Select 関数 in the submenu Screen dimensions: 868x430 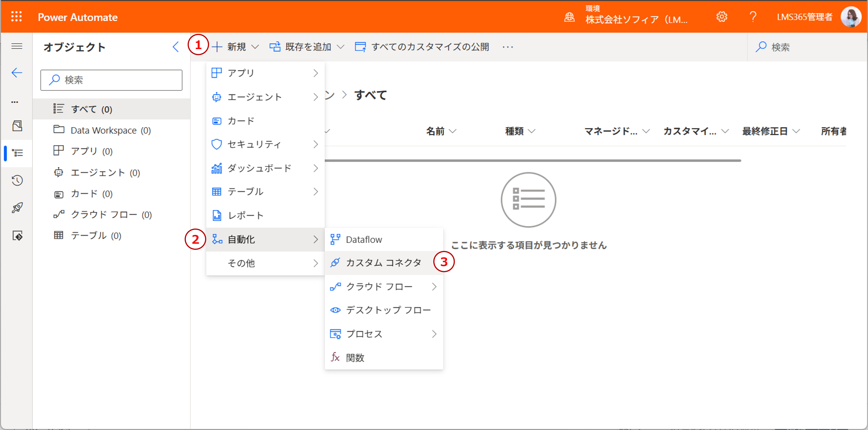pyautogui.click(x=384, y=358)
